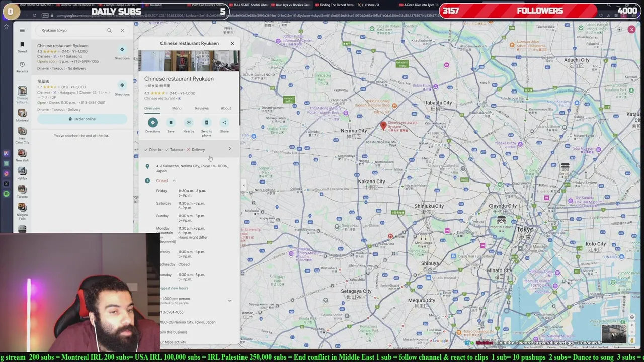The height and width of the screenshot is (362, 644).
Task: Switch to the Menu tab
Action: pyautogui.click(x=177, y=108)
